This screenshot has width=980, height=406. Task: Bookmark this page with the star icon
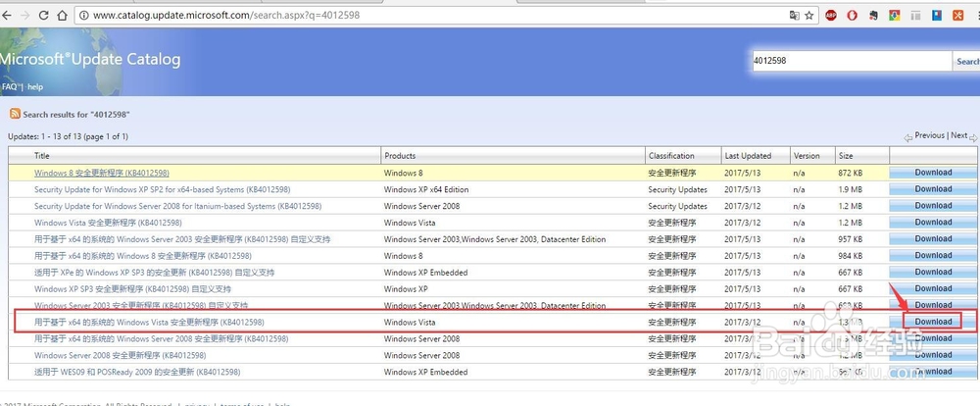(x=808, y=15)
